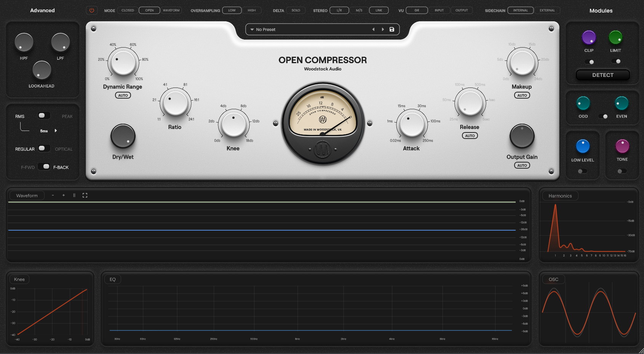This screenshot has width=644, height=354.
Task: Zoom in waveform with plus icon
Action: pos(64,195)
